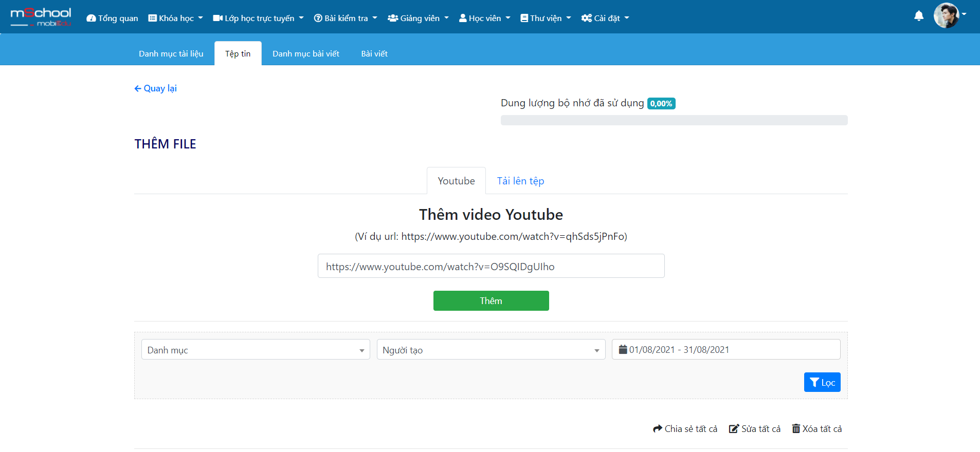Image resolution: width=980 pixels, height=452 pixels.
Task: Click the 0,00% usage badge
Action: coord(661,103)
